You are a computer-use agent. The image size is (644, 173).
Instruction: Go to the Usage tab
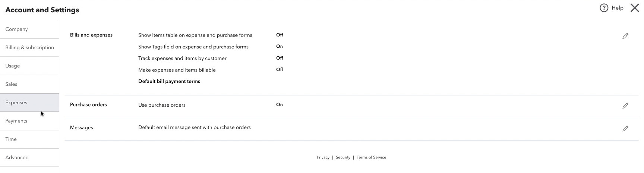[29, 66]
